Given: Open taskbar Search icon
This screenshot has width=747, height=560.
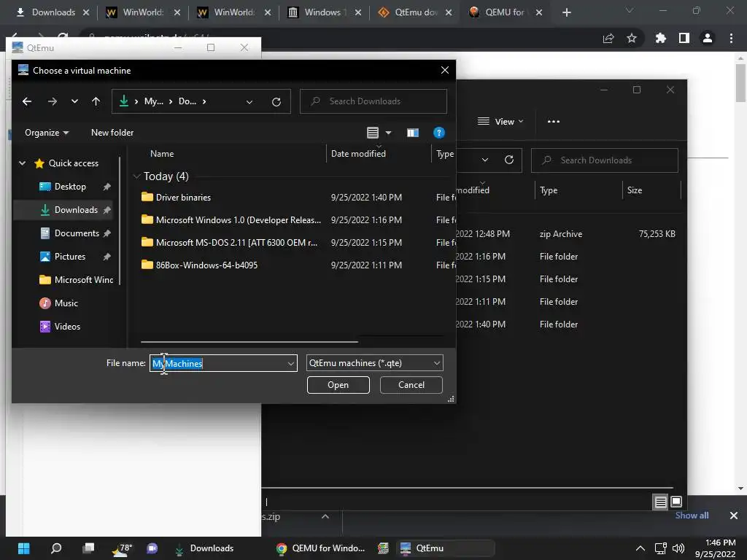Looking at the screenshot, I should tap(56, 548).
